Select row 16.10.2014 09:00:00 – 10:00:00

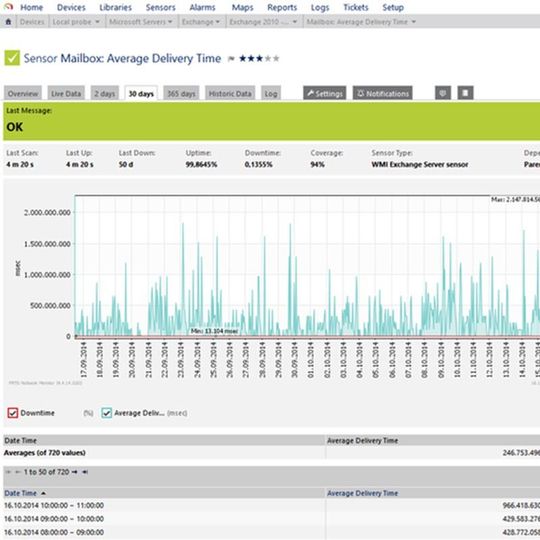[271, 519]
